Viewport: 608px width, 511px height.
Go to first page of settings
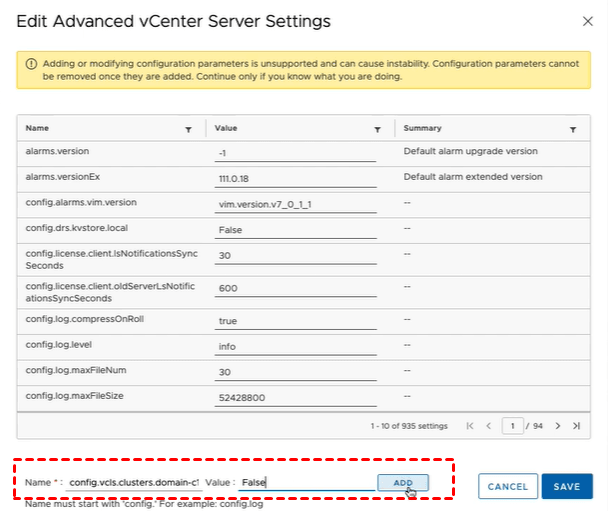[x=470, y=426]
